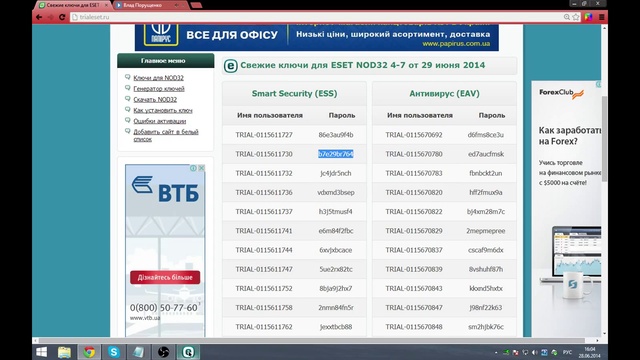Open the colorful extension icon in toolbar

588,17
